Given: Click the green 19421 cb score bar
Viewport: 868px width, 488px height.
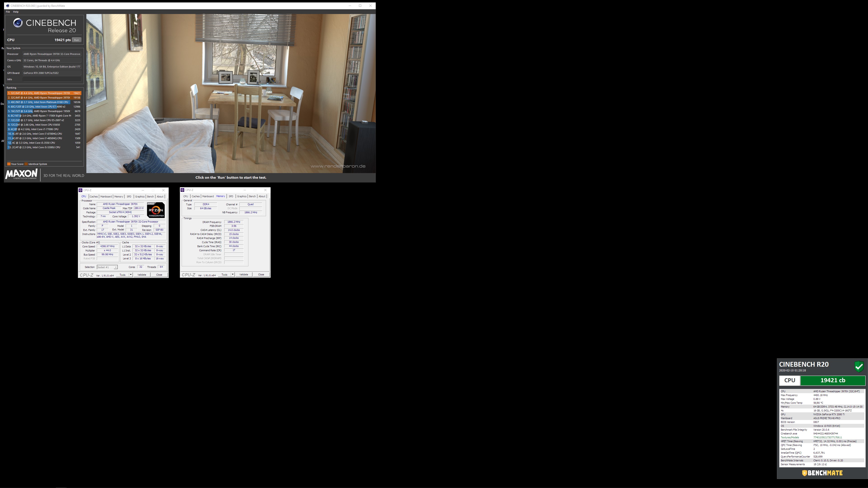Looking at the screenshot, I should pyautogui.click(x=833, y=380).
